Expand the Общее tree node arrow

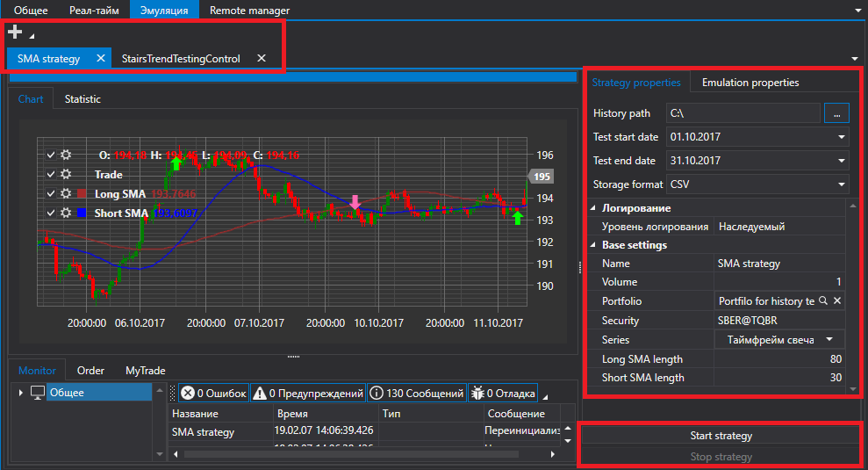point(21,393)
